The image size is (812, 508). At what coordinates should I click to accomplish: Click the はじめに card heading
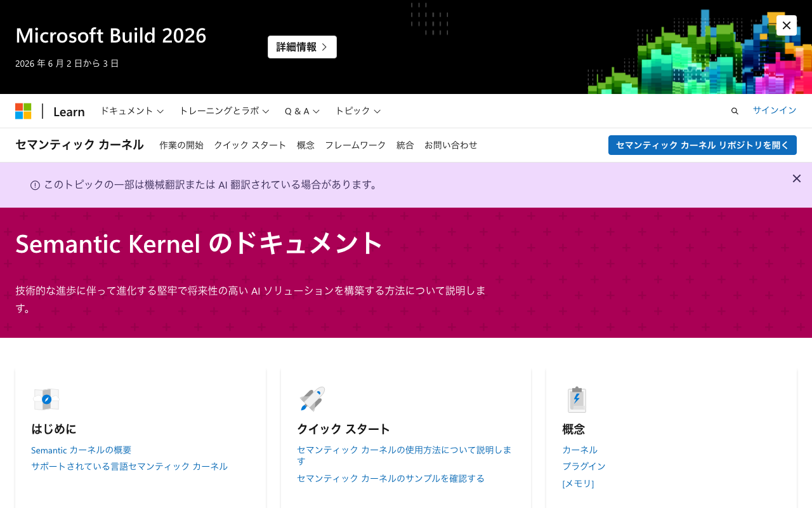pyautogui.click(x=54, y=429)
